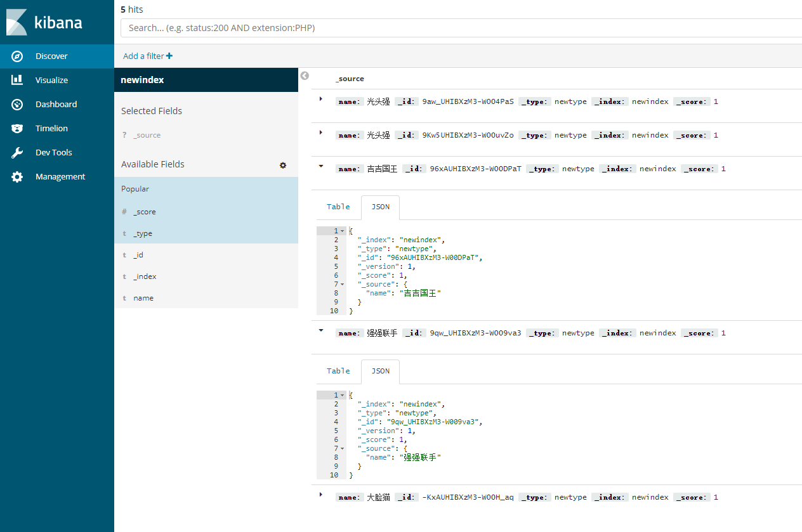
Task: Open the Dev Tools wrench icon
Action: [x=18, y=152]
